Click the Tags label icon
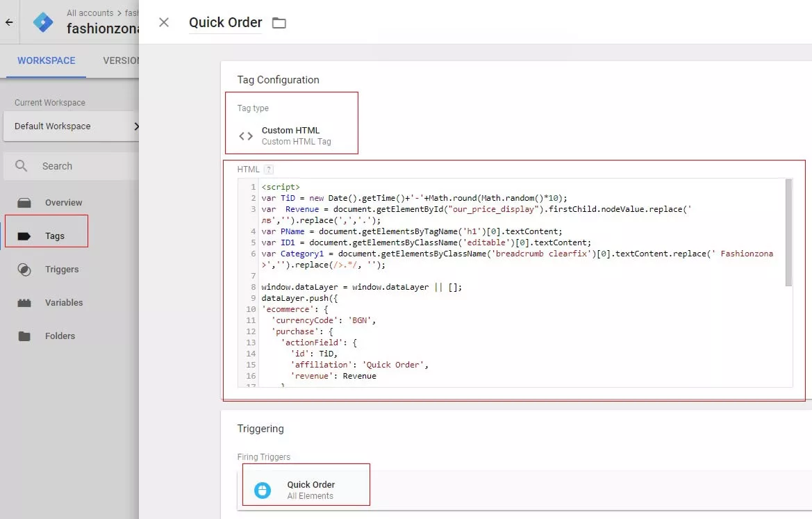 (x=24, y=236)
